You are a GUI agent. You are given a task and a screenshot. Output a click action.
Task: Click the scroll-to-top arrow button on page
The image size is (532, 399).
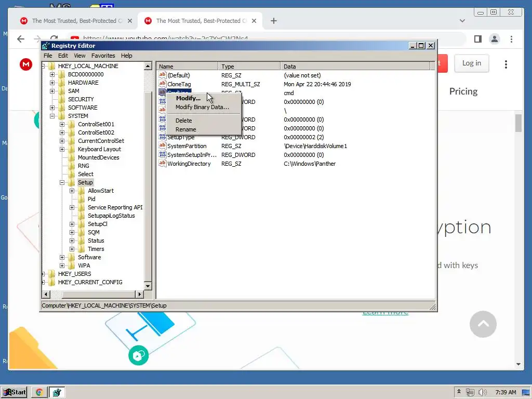tap(483, 324)
